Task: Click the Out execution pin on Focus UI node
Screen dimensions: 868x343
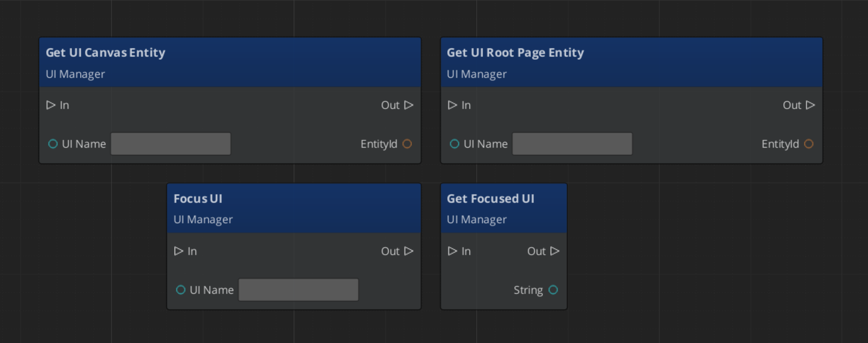Action: click(409, 251)
